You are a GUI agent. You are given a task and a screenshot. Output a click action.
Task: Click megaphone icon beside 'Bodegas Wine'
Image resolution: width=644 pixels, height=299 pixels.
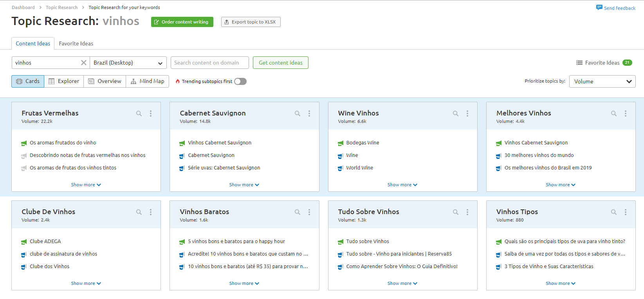(x=341, y=143)
